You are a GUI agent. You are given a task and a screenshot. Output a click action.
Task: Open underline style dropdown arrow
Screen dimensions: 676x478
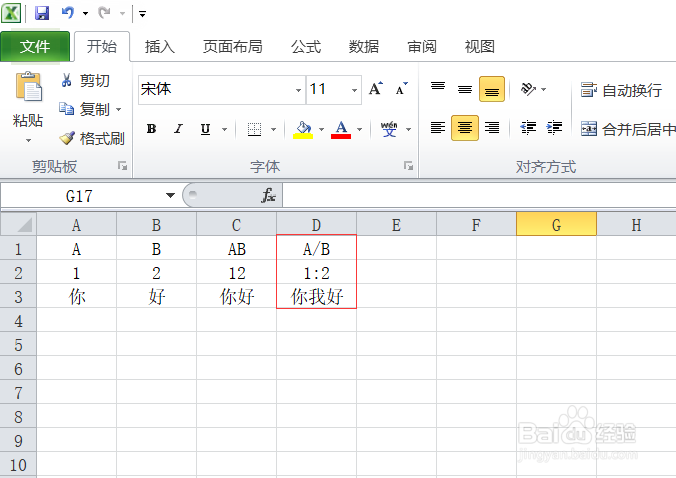224,129
